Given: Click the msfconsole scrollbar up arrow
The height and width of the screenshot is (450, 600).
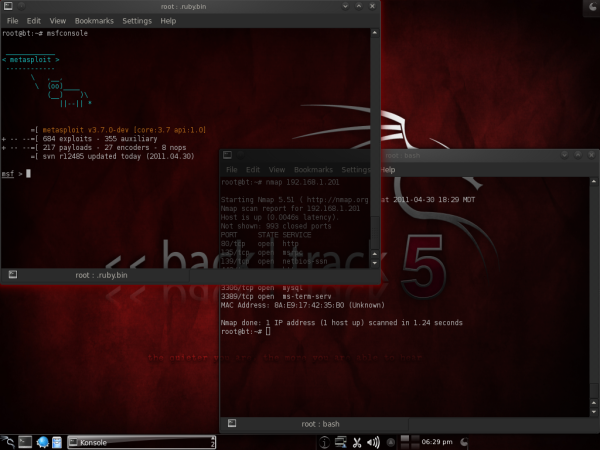Looking at the screenshot, I should click(x=375, y=33).
